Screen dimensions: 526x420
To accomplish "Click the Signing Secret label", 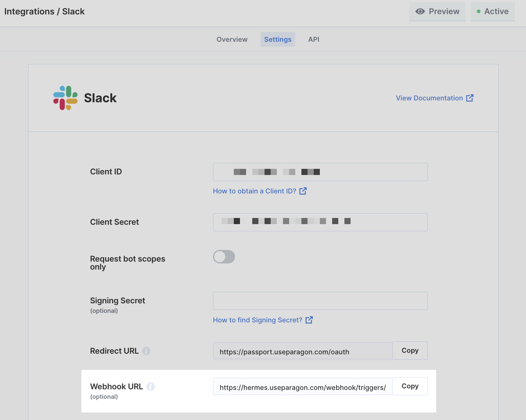I will 117,301.
